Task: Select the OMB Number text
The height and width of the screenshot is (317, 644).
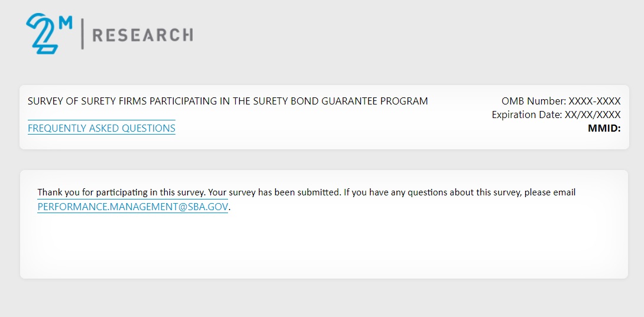Action: coord(561,101)
